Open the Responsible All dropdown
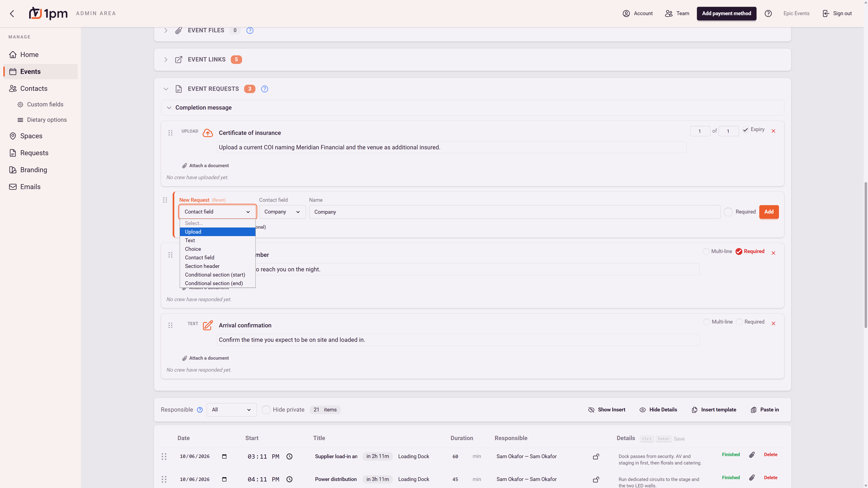This screenshot has width=868, height=488. pos(231,410)
